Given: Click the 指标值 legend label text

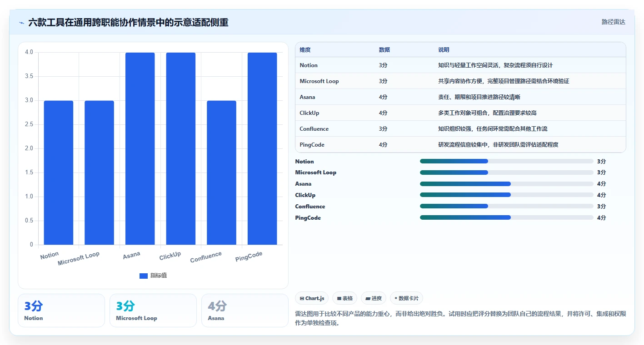Looking at the screenshot, I should 159,276.
